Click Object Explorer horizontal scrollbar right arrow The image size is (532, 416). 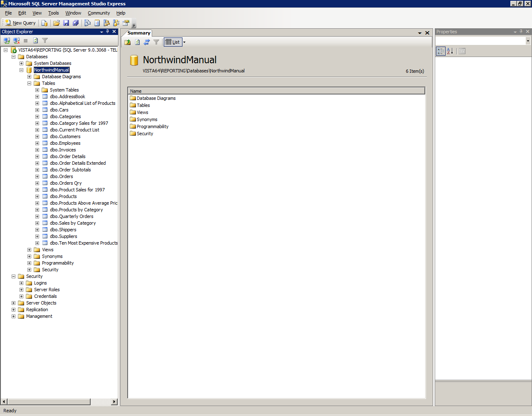click(115, 402)
